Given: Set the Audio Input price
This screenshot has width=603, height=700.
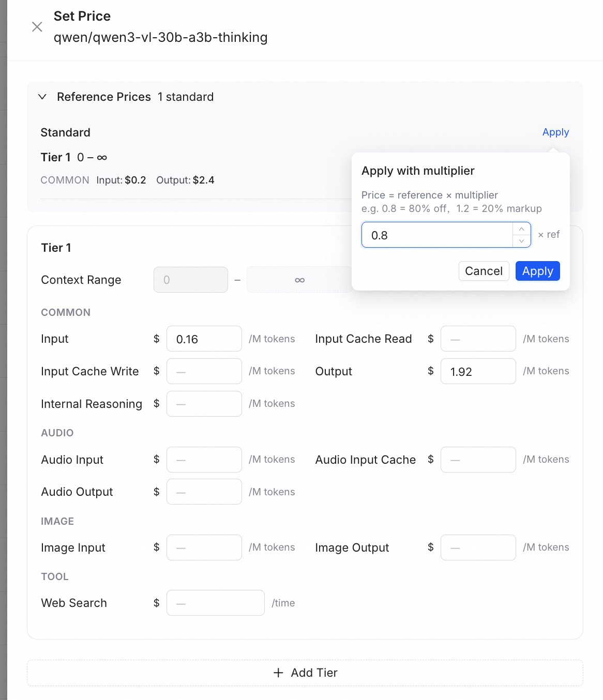Looking at the screenshot, I should (204, 460).
